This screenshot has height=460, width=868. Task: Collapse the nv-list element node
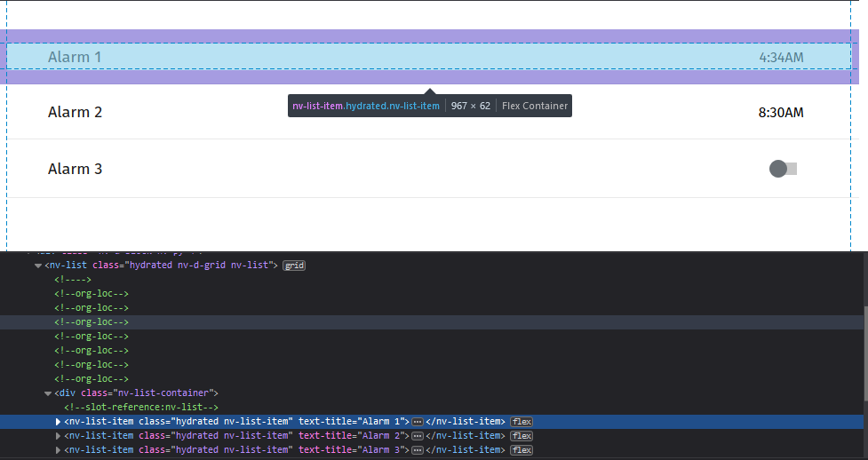[38, 266]
